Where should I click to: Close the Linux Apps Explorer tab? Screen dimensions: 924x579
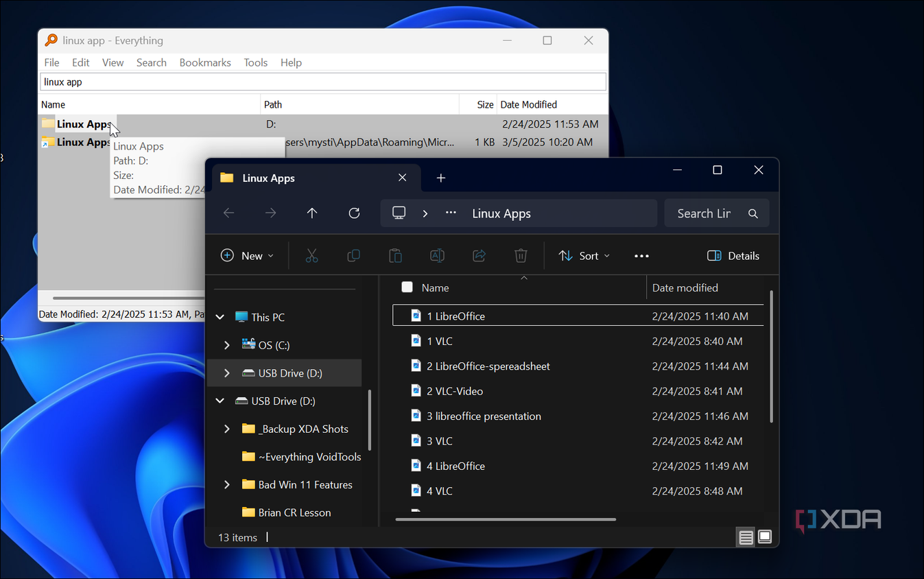403,178
